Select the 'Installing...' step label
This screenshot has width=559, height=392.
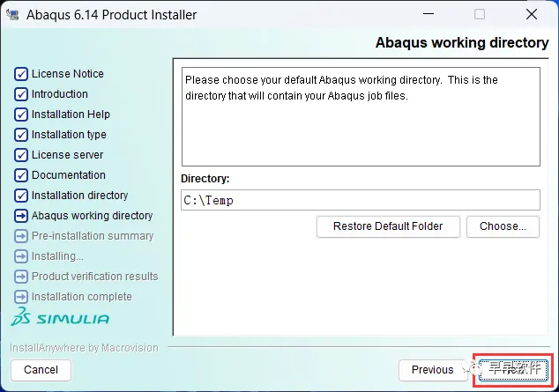point(57,256)
